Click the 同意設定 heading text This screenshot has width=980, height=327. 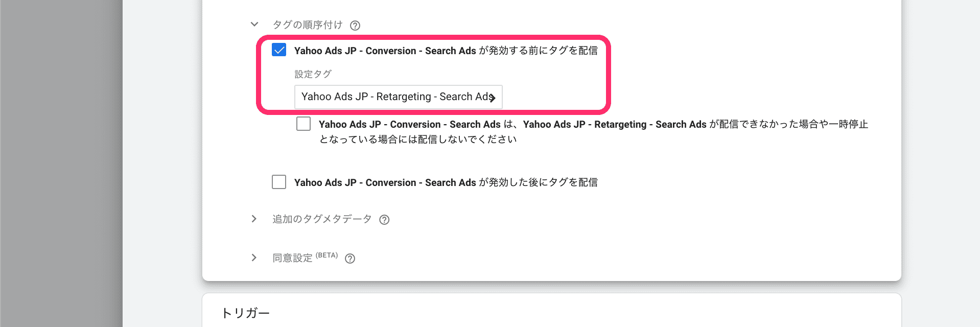coord(292,258)
